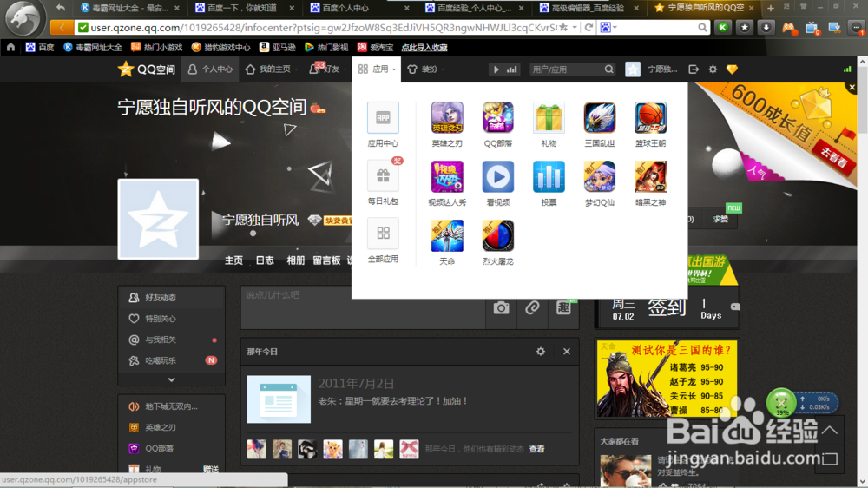The height and width of the screenshot is (488, 868).
Task: Launch the 篮球王朝 basketball game icon
Action: point(650,117)
